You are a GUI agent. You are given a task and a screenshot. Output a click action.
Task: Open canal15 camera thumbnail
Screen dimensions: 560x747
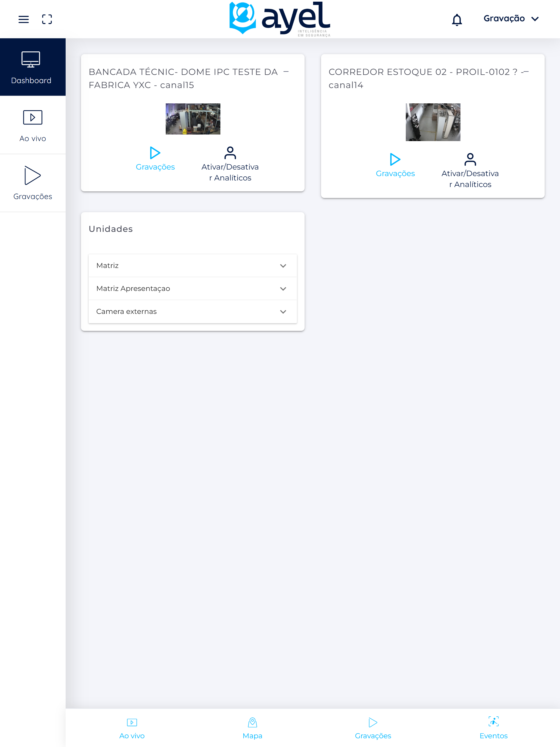193,119
